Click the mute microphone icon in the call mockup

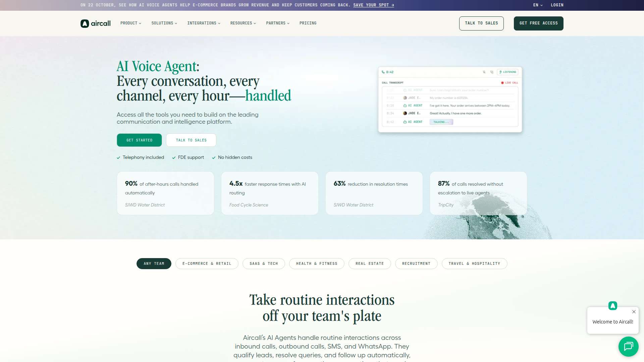[x=484, y=72]
